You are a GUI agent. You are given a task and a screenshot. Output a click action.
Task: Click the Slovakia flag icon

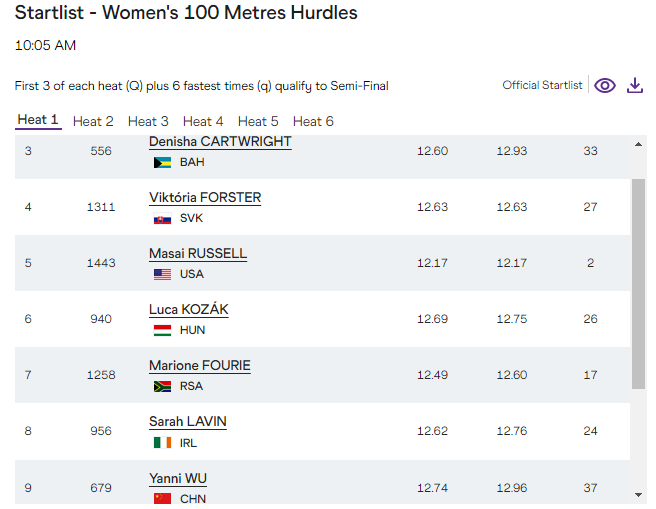click(162, 218)
